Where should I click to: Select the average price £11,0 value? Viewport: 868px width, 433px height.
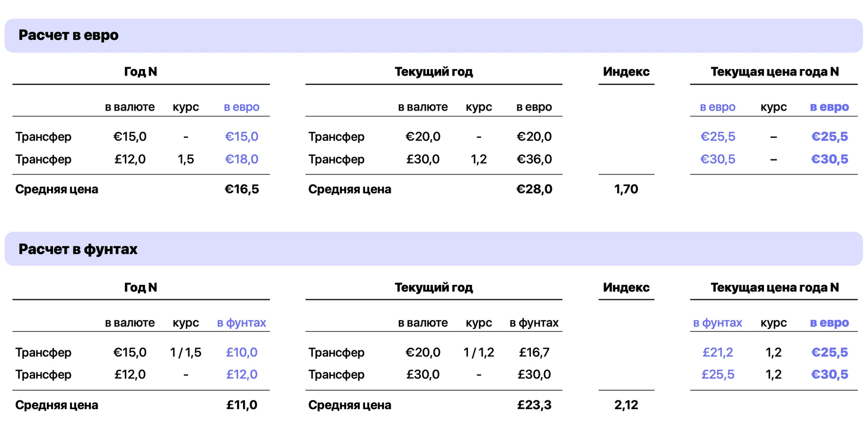point(241,406)
